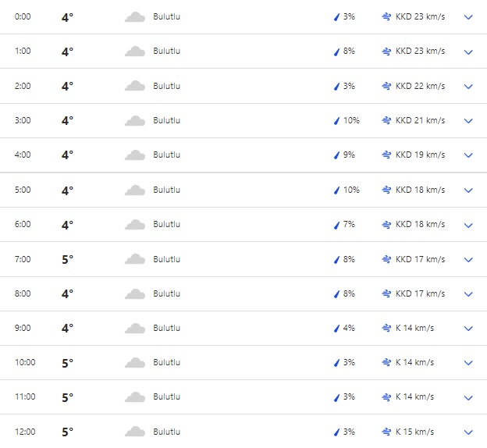Click the cloud icon at 10:00
The height and width of the screenshot is (448, 487).
click(135, 363)
